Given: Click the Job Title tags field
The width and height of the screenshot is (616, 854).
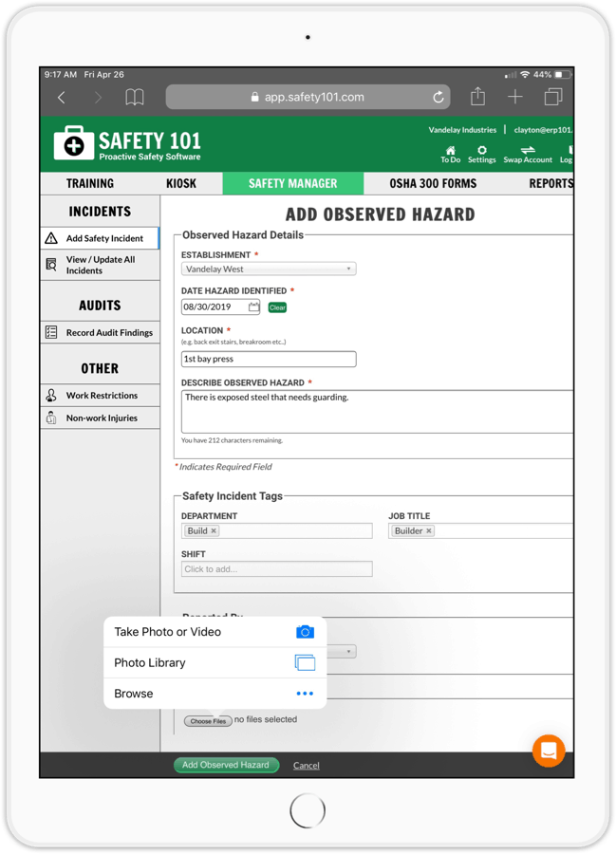Looking at the screenshot, I should tap(481, 531).
